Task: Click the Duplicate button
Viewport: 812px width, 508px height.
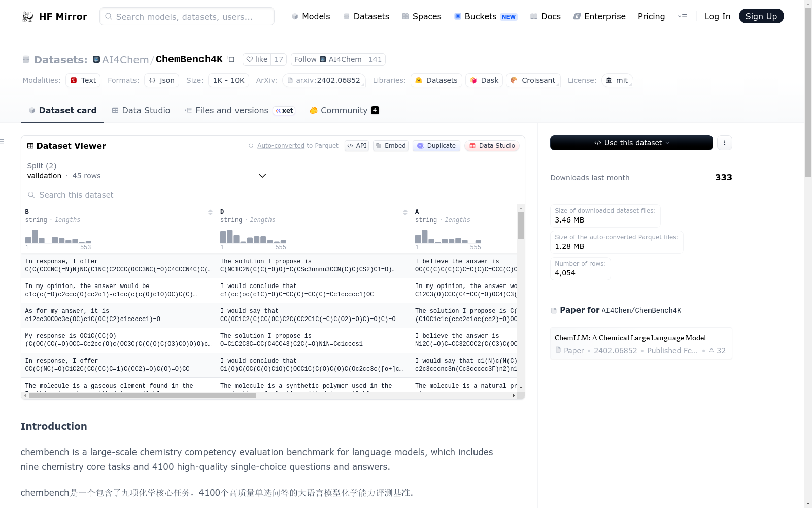Action: (436, 146)
